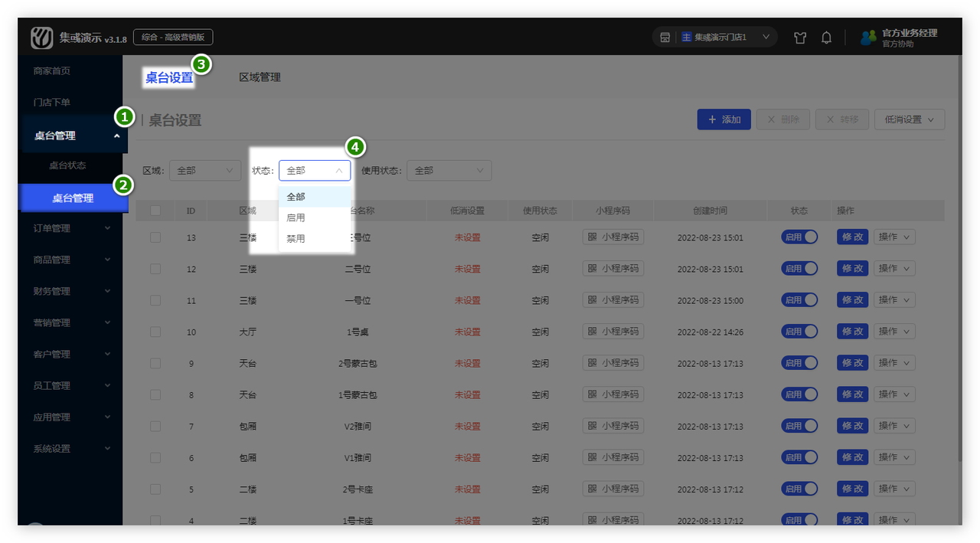Viewport: 980px width, 543px height.
Task: Check the row checkbox for ID 6
Action: click(x=155, y=457)
